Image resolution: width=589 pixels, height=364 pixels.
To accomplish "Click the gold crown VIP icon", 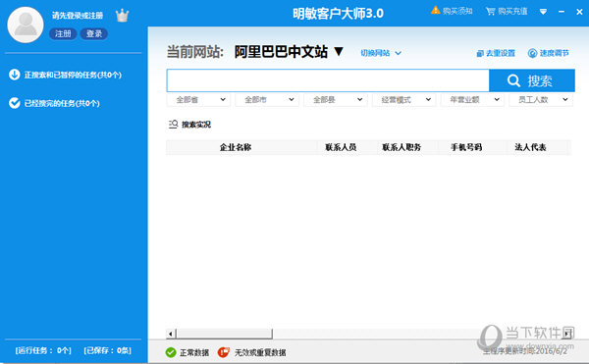I will click(122, 16).
